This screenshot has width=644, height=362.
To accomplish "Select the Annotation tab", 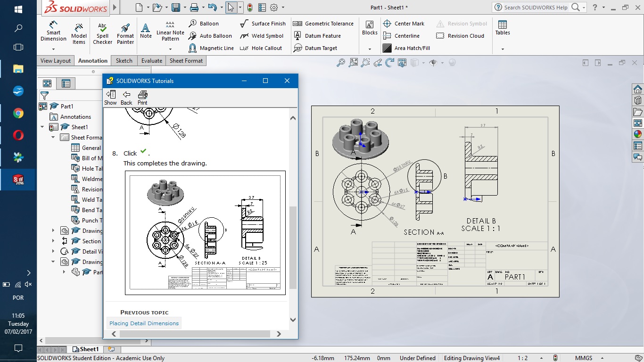I will coord(93,61).
